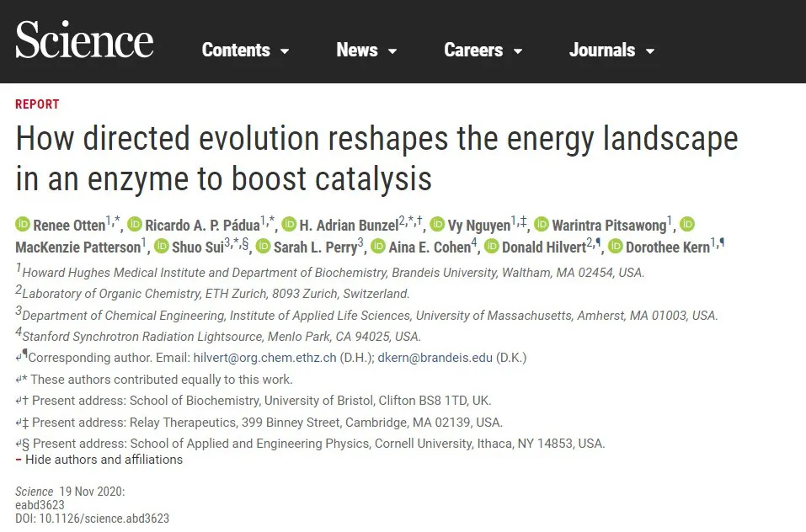Image resolution: width=806 pixels, height=532 pixels.
Task: Click return arrow beside equal contribution note
Action: point(19,380)
